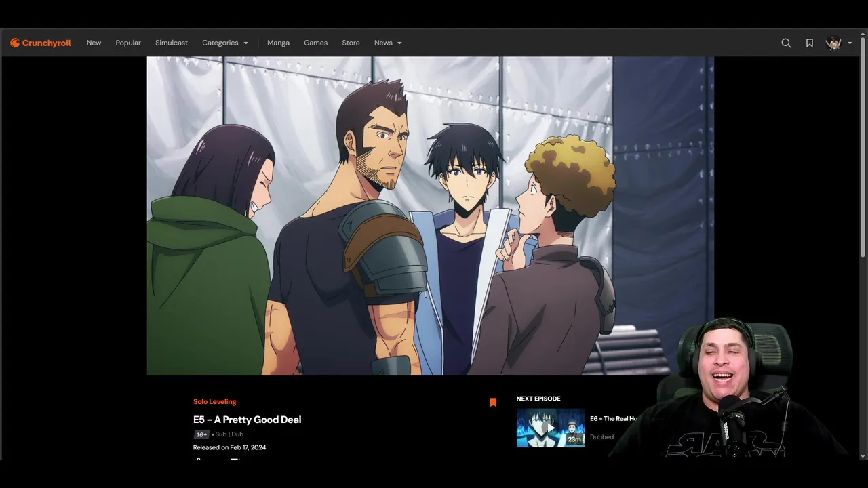Open the watchlist bookmark icon in header

tap(810, 43)
